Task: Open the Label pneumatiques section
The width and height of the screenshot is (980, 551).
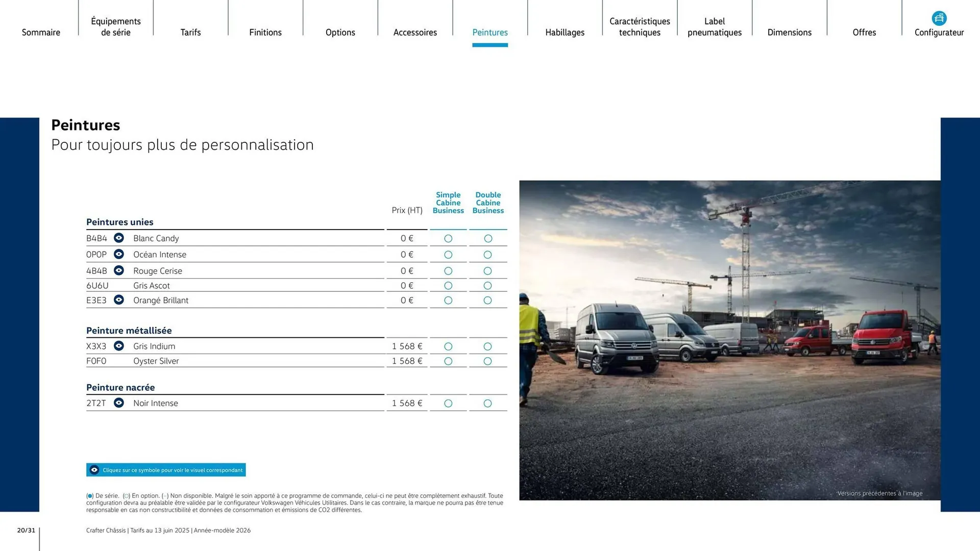Action: tap(714, 27)
